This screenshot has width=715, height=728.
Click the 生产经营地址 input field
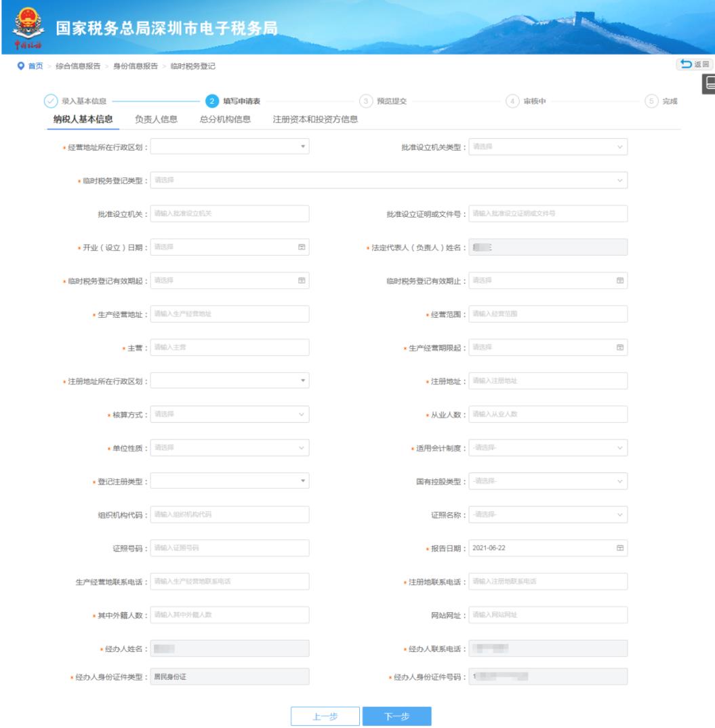(229, 314)
